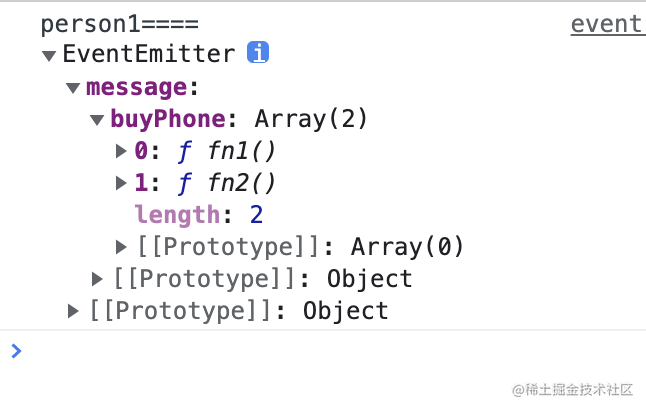The image size is (646, 410).
Task: Click the EventEmitter object label
Action: coord(149,54)
